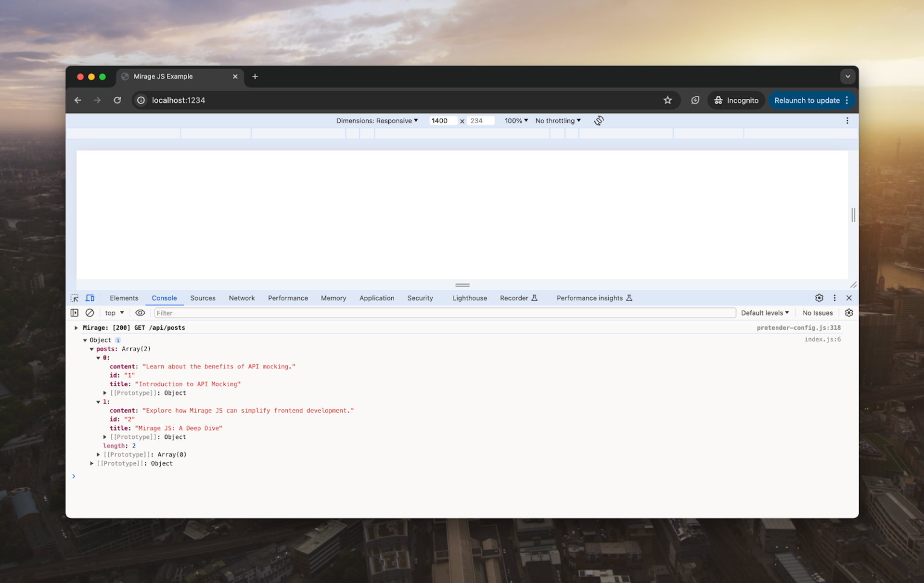Click the viewport bottom resize handle
This screenshot has height=583, width=924.
pyautogui.click(x=462, y=285)
